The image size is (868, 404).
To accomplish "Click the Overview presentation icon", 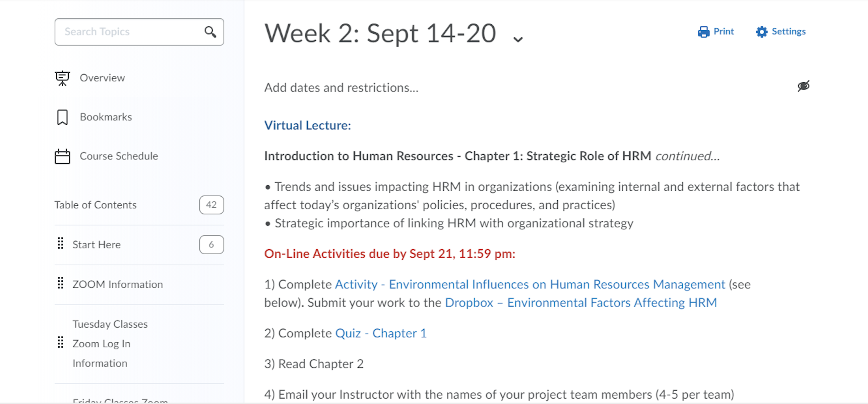I will click(x=62, y=78).
